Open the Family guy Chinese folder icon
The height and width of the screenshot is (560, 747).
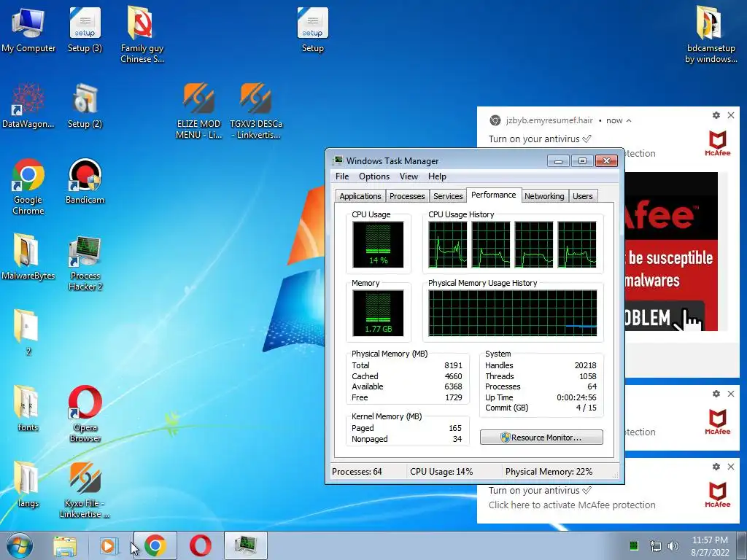(142, 34)
